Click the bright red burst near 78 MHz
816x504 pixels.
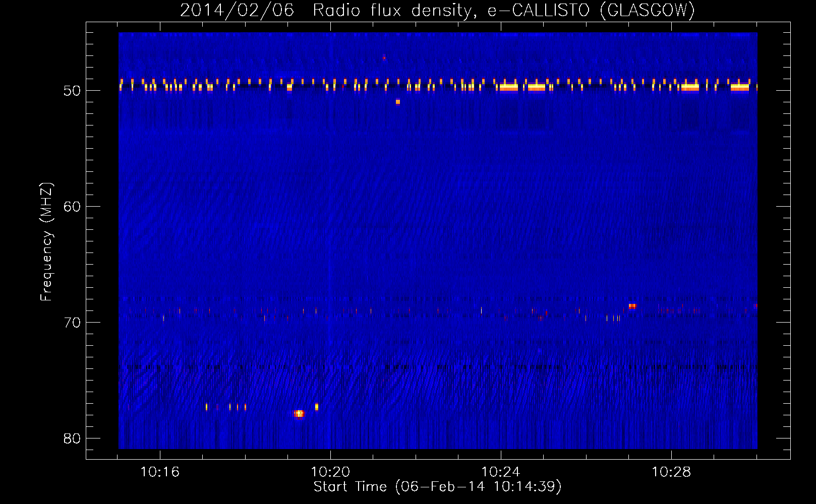299,414
